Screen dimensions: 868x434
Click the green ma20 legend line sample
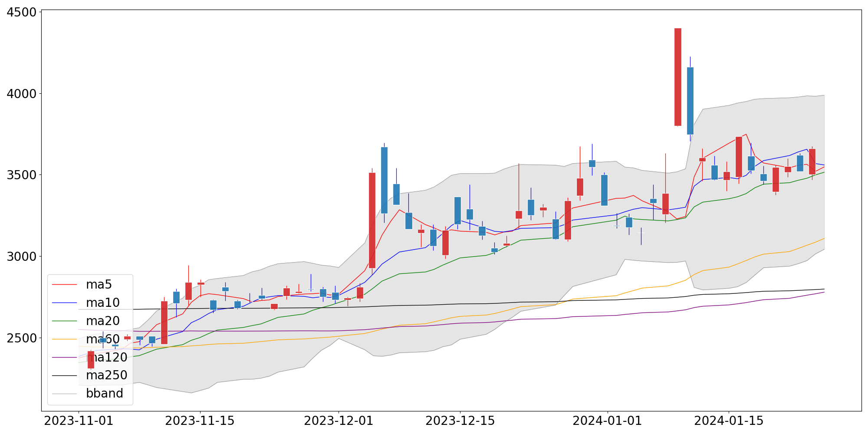[64, 321]
